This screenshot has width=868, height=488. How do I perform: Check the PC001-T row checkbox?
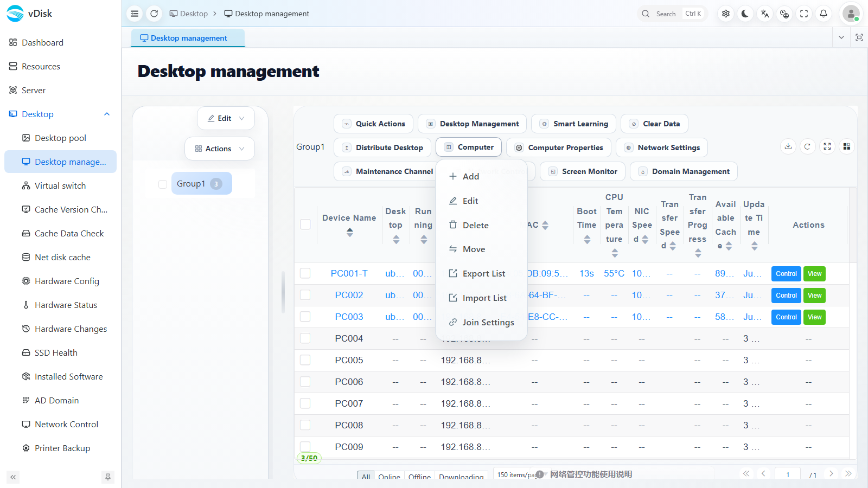click(x=305, y=273)
